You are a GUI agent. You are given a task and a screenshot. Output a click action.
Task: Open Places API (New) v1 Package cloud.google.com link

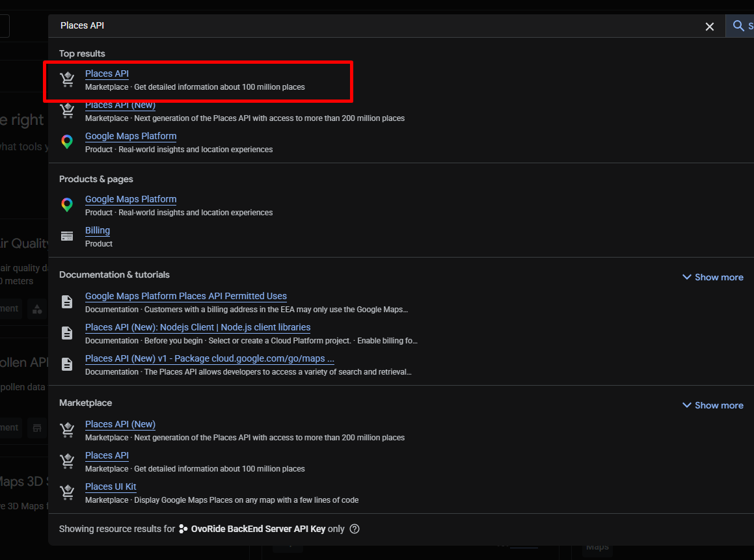[x=209, y=358]
